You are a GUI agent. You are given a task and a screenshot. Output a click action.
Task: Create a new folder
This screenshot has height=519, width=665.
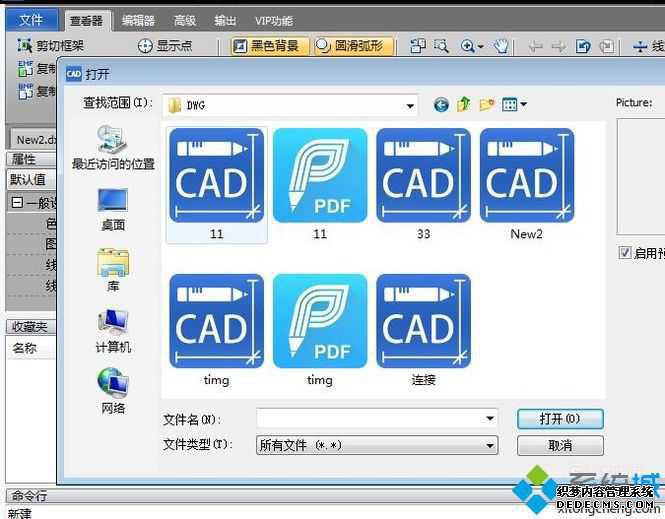[486, 104]
